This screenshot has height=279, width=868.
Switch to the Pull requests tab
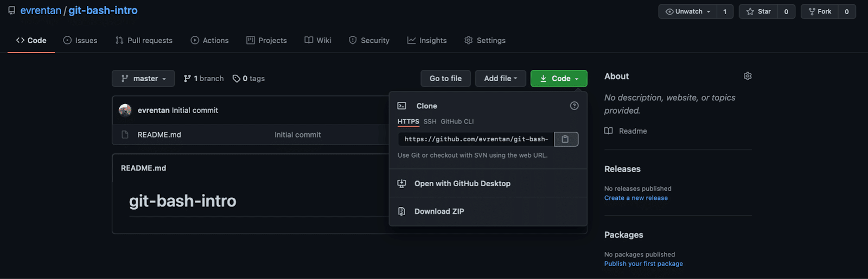coord(144,41)
